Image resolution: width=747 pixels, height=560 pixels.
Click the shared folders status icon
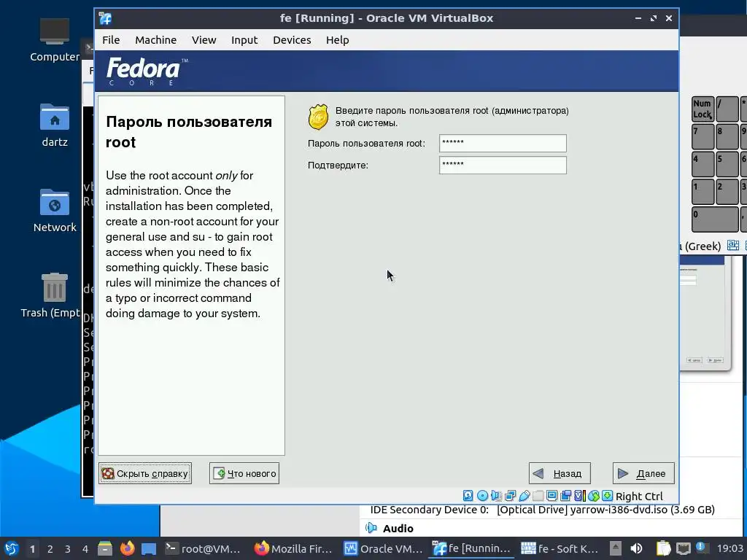click(x=538, y=496)
